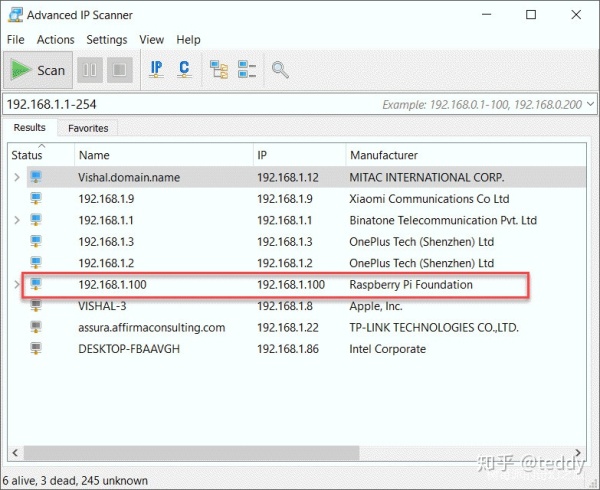Click the collapse all list toolbar icon
The height and width of the screenshot is (490, 600).
click(247, 69)
